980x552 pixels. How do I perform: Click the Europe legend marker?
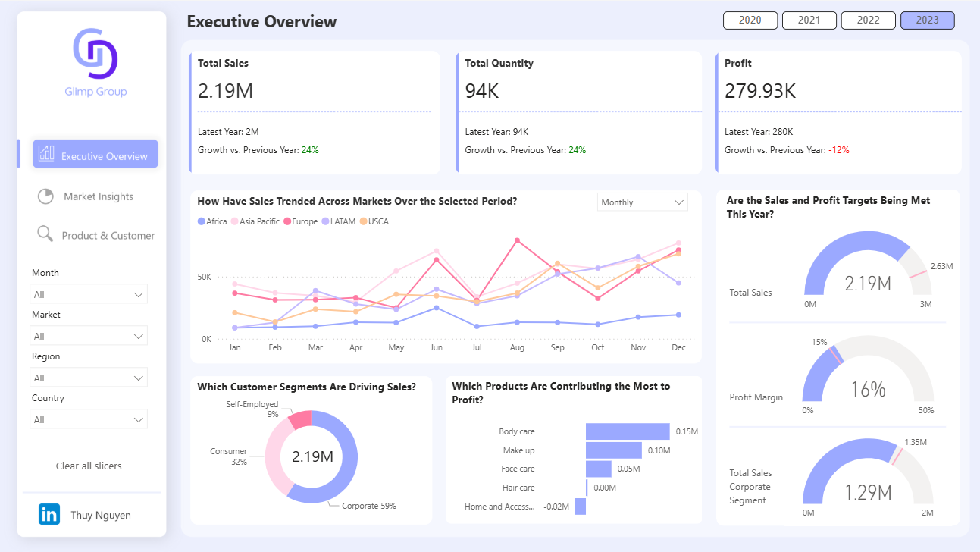click(288, 221)
